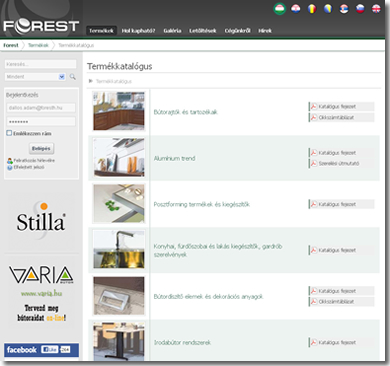Click the Stilla logo banner
Screen dimensions: 390x366
41,220
